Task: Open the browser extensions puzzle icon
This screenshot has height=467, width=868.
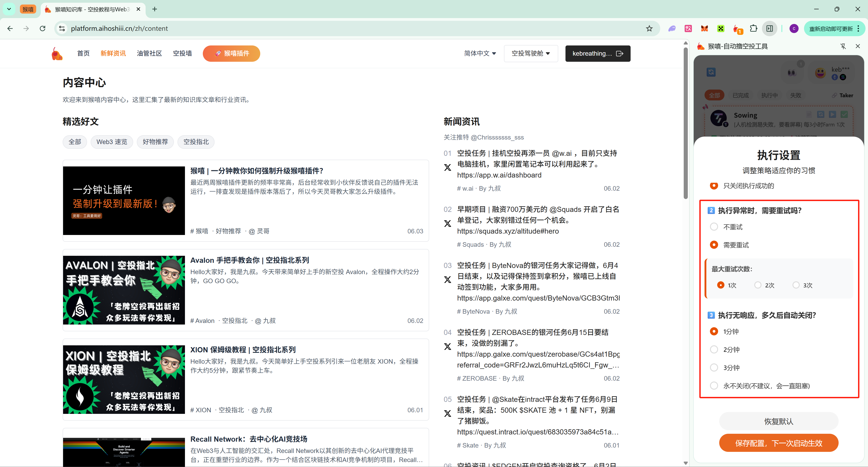Action: (x=753, y=29)
